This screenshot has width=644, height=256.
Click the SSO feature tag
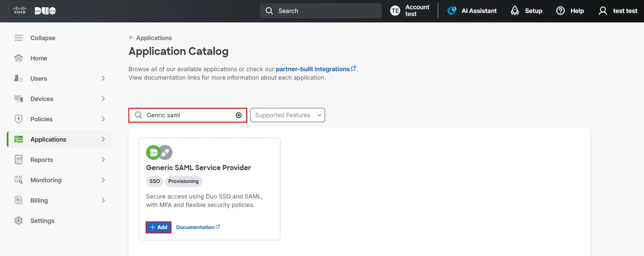click(154, 181)
